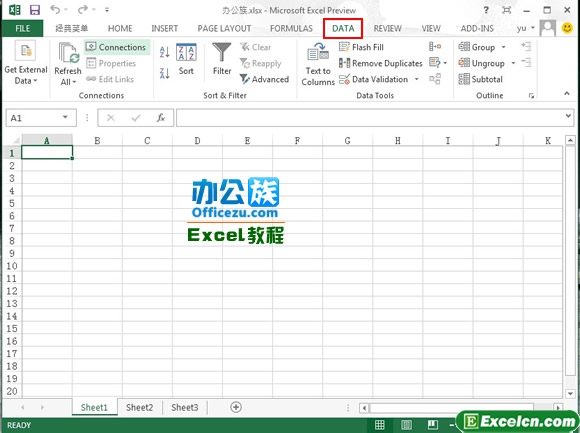
Task: Click the Insert Function fx icon
Action: [161, 118]
